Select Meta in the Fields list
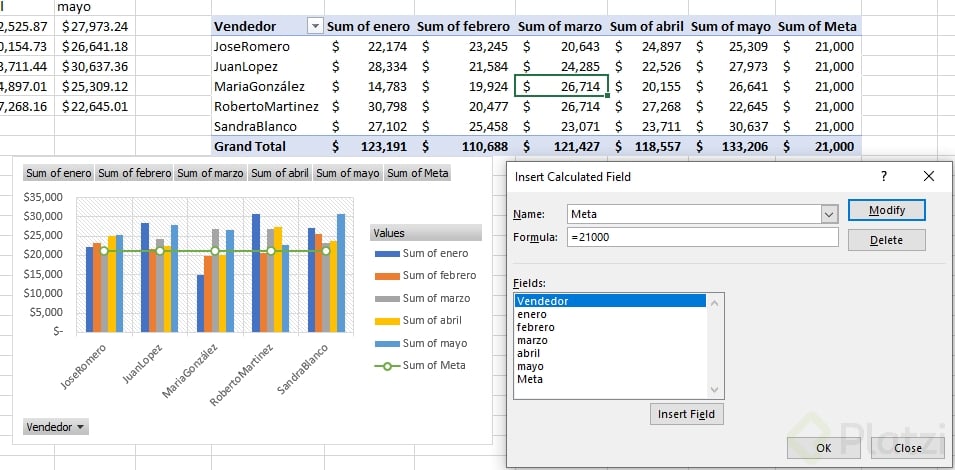 (530, 379)
